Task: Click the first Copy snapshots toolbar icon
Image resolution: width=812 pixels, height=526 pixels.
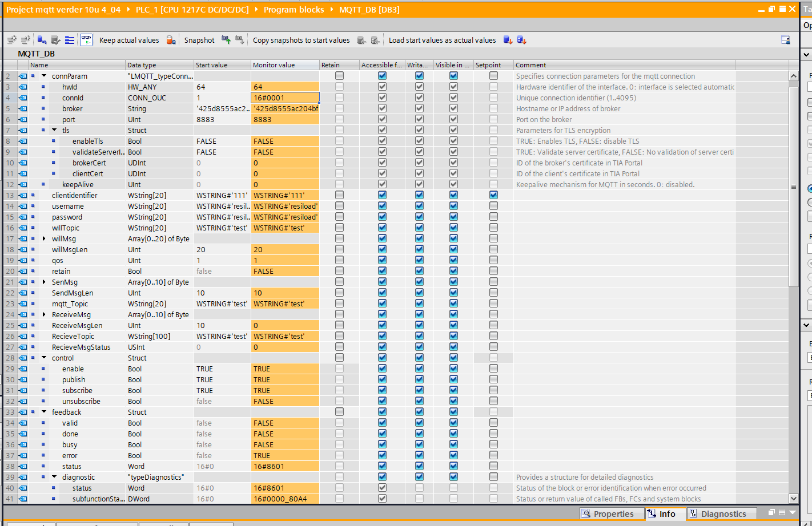Action: (x=361, y=40)
